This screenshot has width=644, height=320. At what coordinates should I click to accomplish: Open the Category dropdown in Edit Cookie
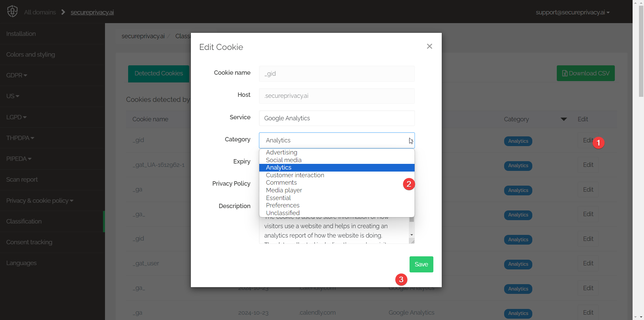tap(336, 140)
